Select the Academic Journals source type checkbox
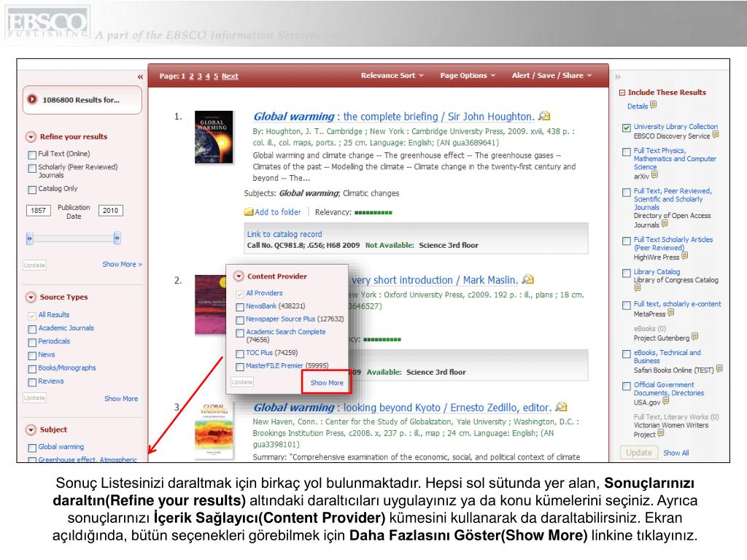The height and width of the screenshot is (560, 747). (x=32, y=329)
